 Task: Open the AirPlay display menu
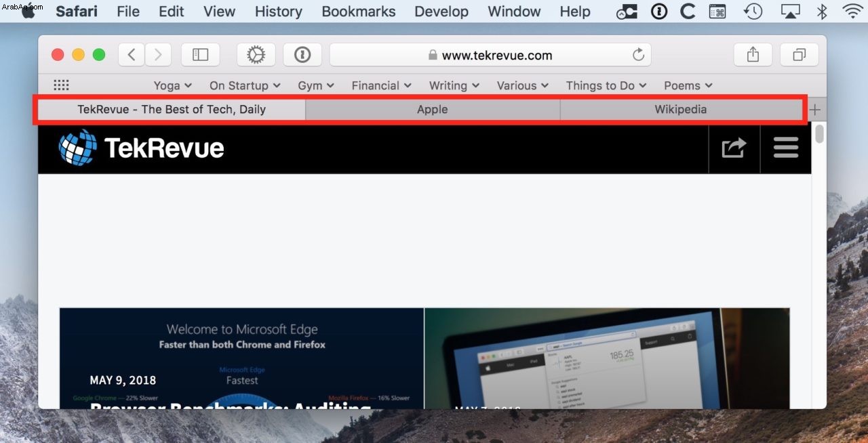click(x=790, y=12)
